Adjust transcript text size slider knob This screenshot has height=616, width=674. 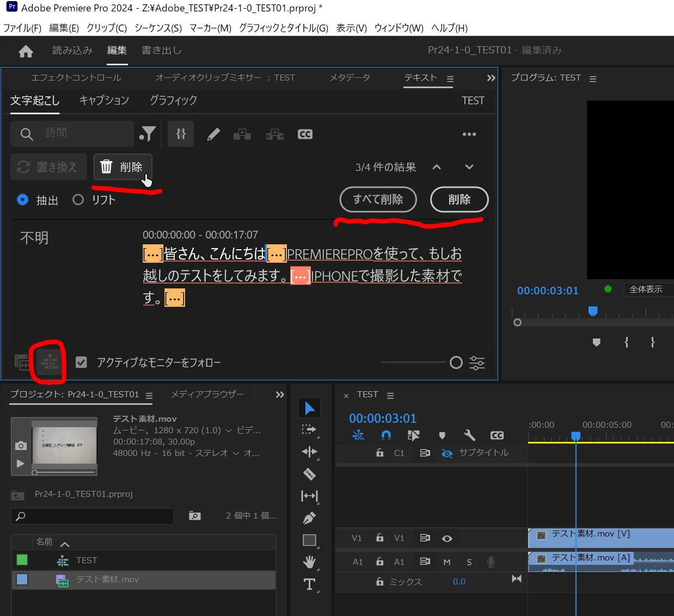[x=456, y=362]
